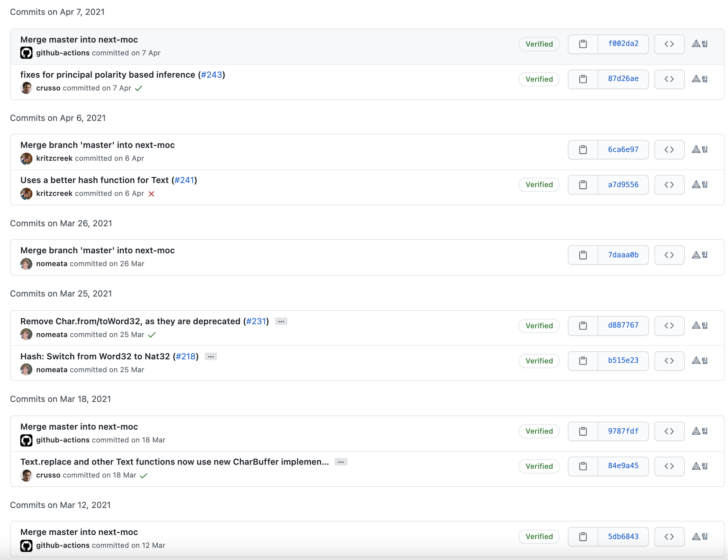Click Verified badge on commit f002da2

539,44
